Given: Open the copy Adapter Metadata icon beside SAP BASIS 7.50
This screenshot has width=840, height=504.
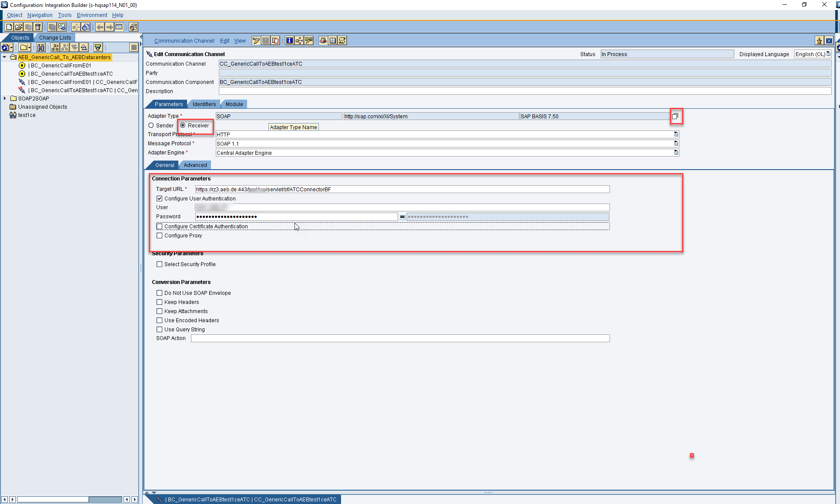Looking at the screenshot, I should point(676,116).
